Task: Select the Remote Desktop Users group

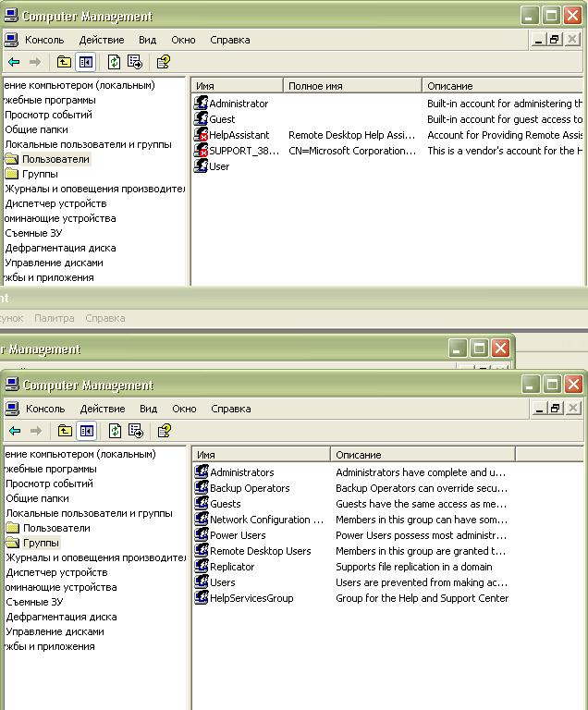Action: [260, 551]
